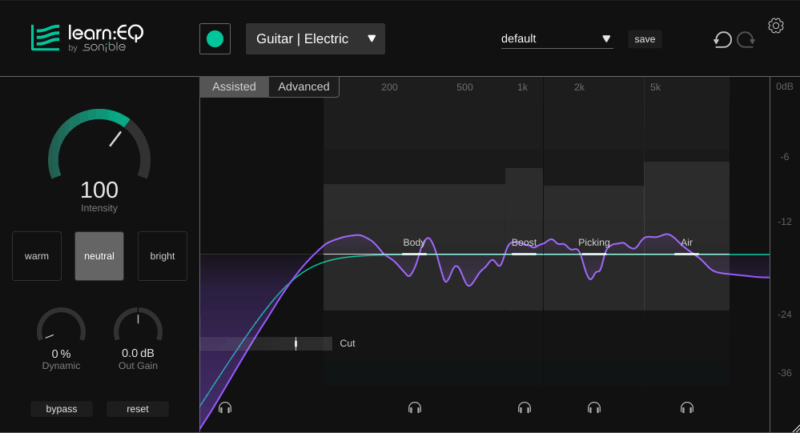Image resolution: width=800 pixels, height=433 pixels.
Task: Choose the neutral tone mode
Action: pyautogui.click(x=99, y=256)
